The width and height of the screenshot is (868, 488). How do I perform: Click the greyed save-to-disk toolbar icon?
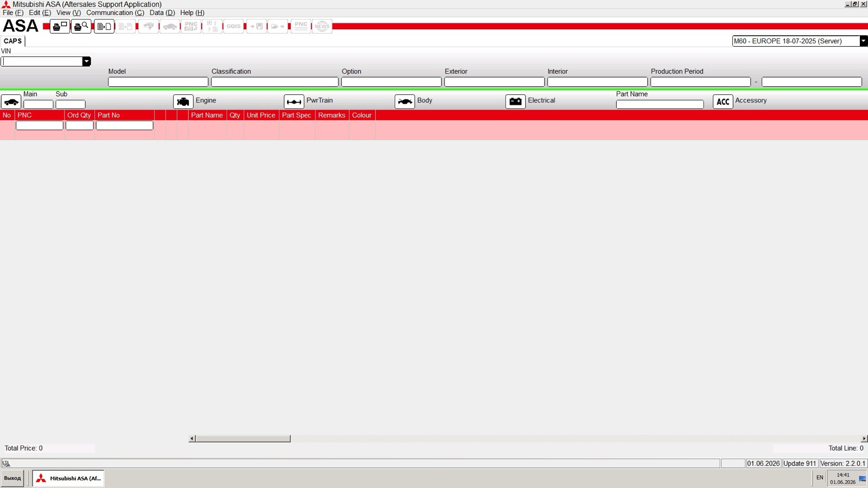click(x=257, y=26)
